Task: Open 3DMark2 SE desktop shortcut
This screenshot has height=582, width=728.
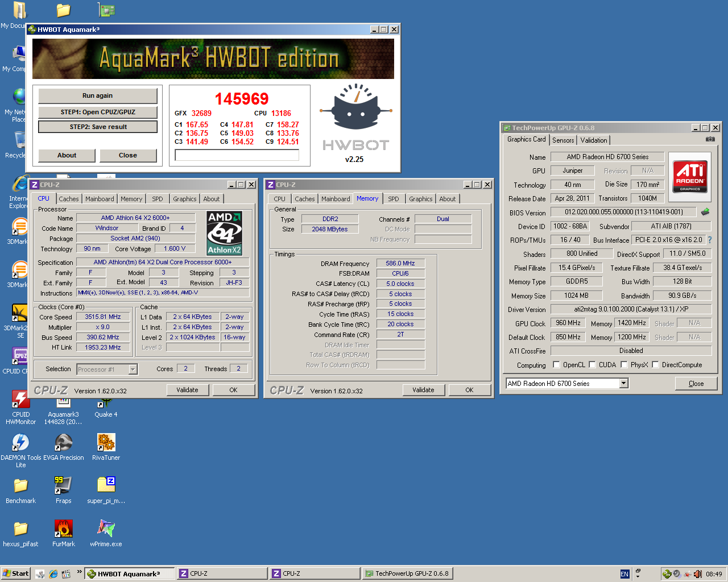Action: 18,321
